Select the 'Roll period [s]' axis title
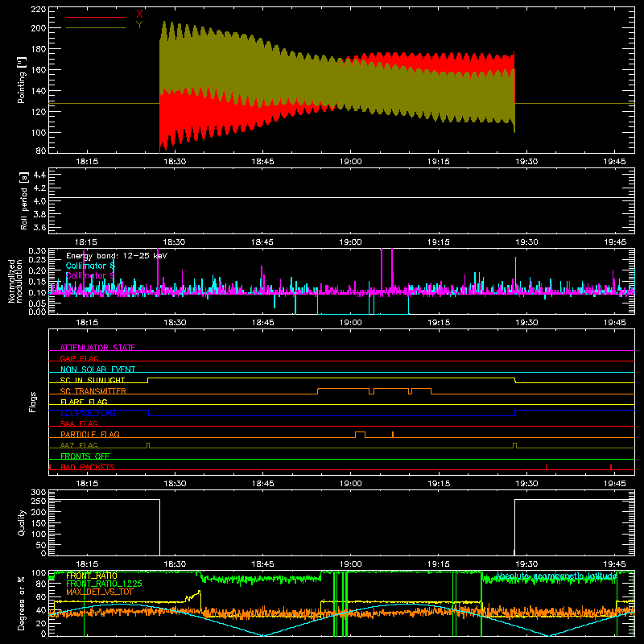This screenshot has width=644, height=644. [x=24, y=200]
